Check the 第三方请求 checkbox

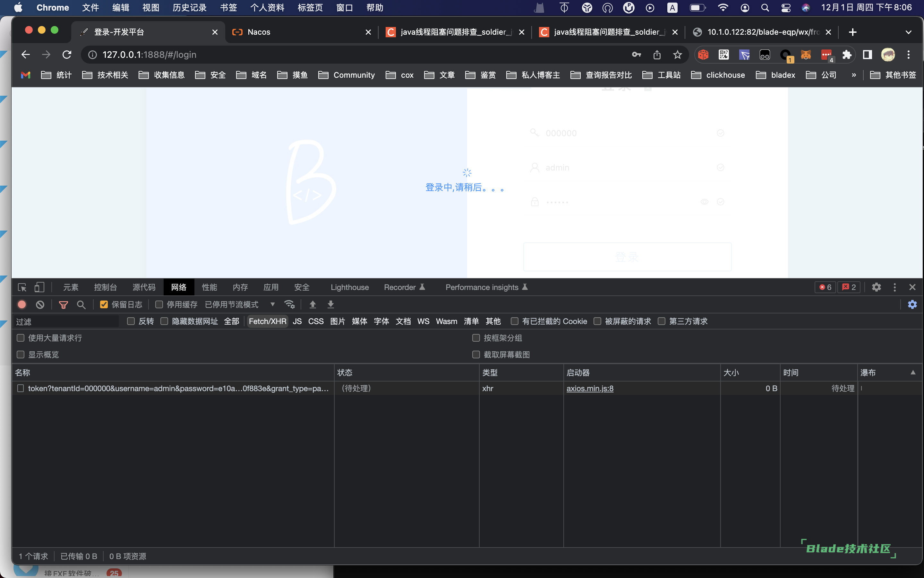[x=662, y=321]
